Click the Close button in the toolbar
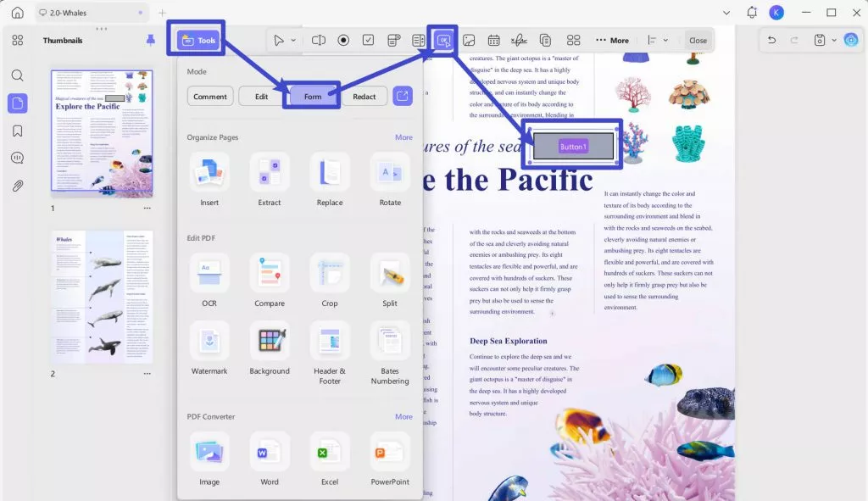The width and height of the screenshot is (868, 501). [698, 40]
